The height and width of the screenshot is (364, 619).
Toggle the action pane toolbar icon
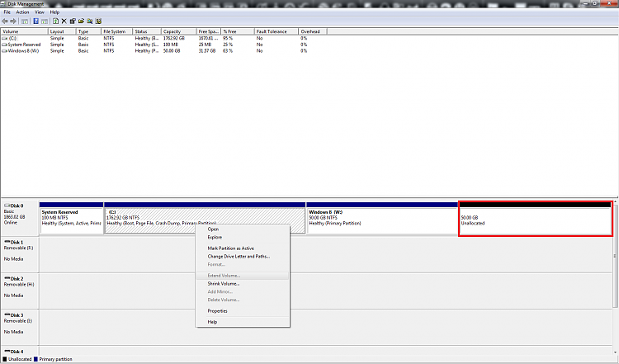tap(45, 21)
